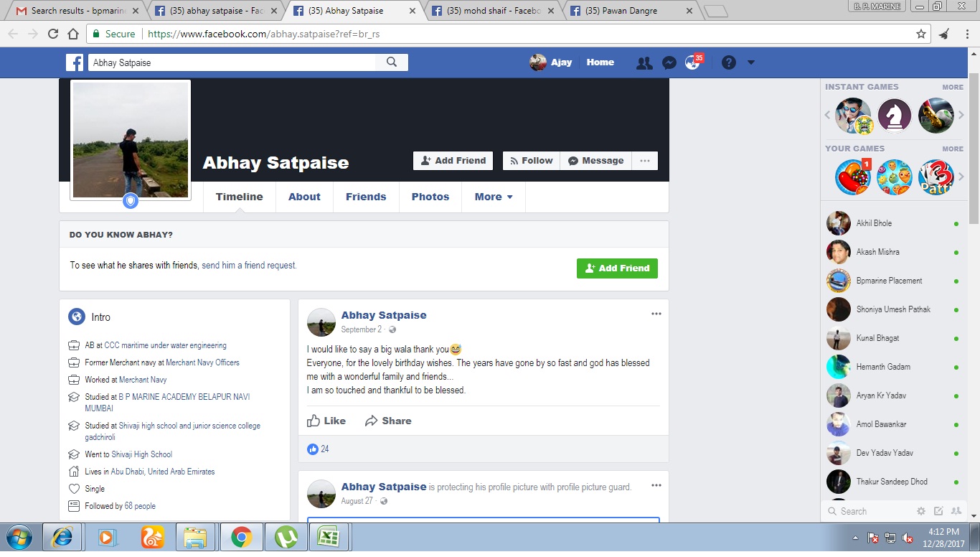The width and height of the screenshot is (980, 557).
Task: Click the volume icon in the system tray
Action: [908, 538]
